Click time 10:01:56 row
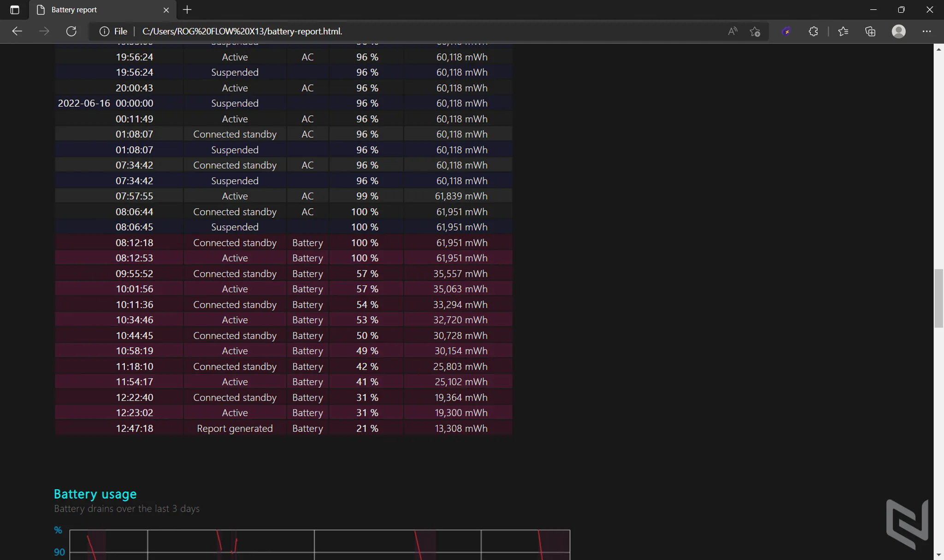The width and height of the screenshot is (944, 560). point(134,289)
